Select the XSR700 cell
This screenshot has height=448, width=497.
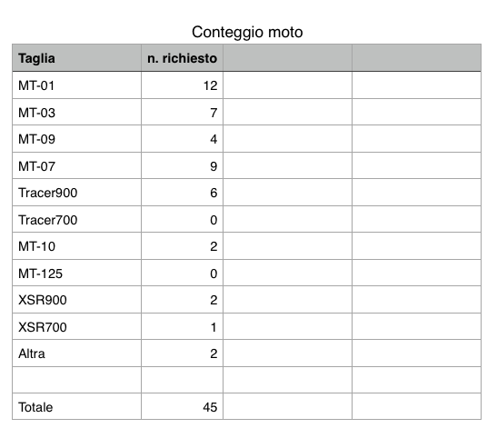(x=76, y=326)
